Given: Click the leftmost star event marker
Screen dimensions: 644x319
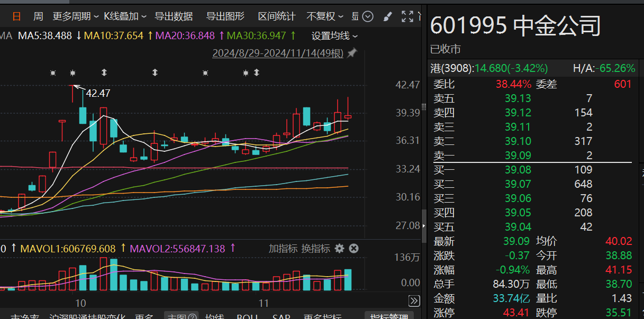Looking at the screenshot, I should tap(53, 72).
